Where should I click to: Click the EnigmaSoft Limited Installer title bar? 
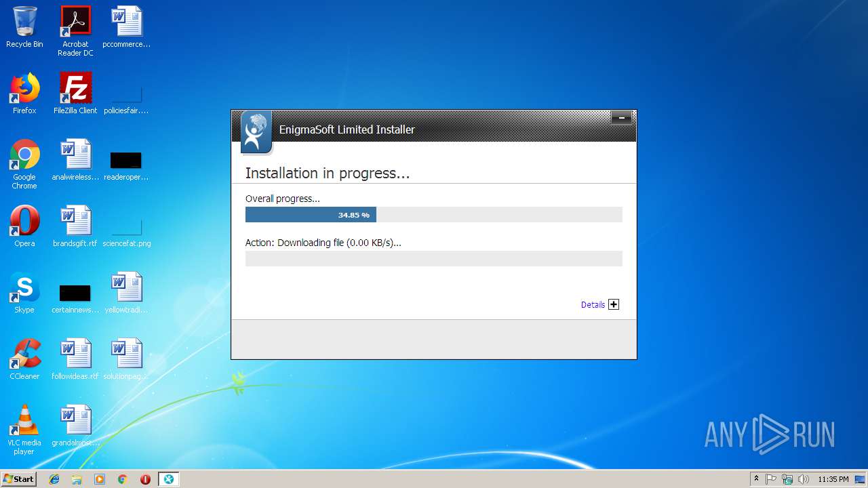point(434,127)
